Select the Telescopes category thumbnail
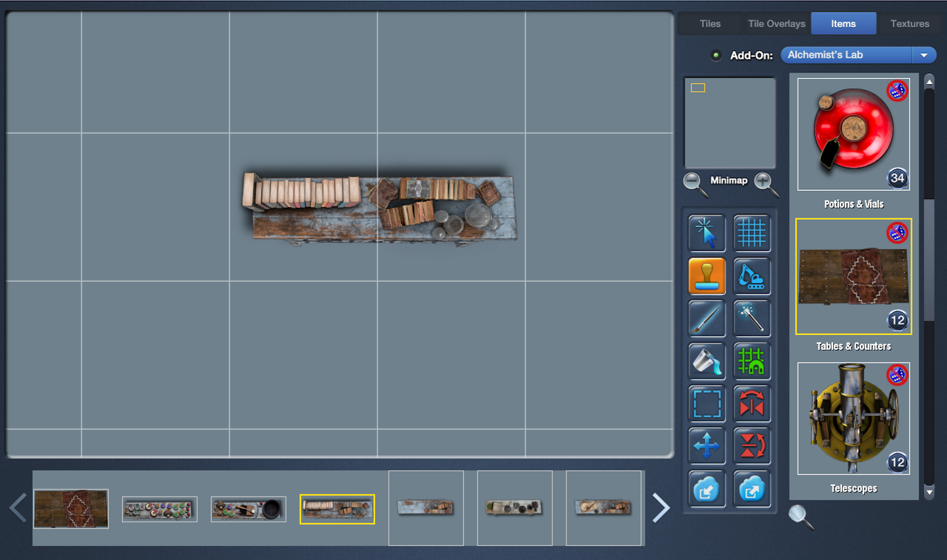The height and width of the screenshot is (560, 947). tap(854, 418)
